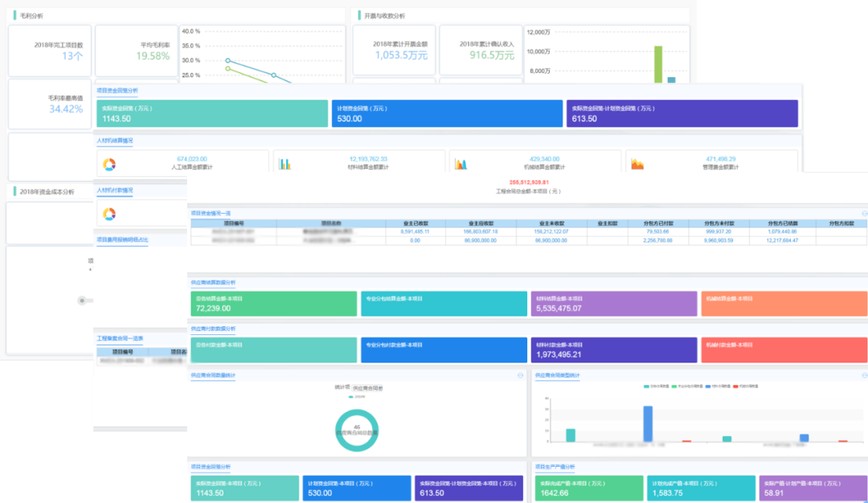Click the 计划资金回笼 530.00 blue card

point(447,113)
